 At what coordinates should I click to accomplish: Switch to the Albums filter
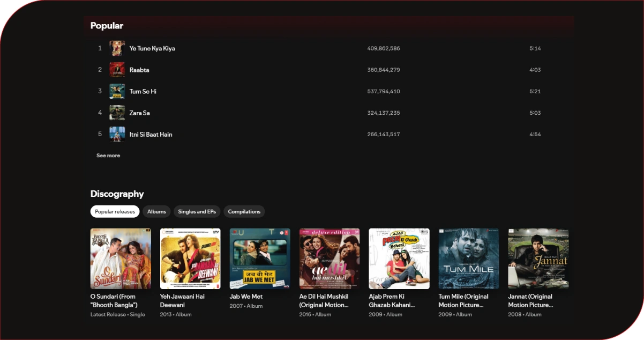coord(156,212)
